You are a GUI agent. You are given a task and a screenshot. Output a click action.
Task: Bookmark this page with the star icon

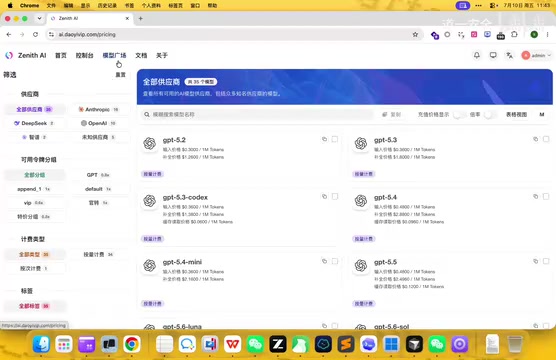[415, 34]
